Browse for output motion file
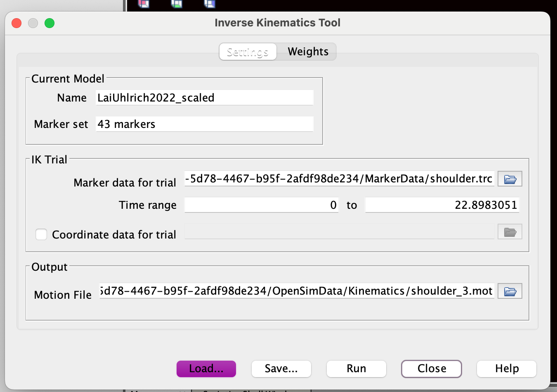557x392 pixels. (510, 291)
